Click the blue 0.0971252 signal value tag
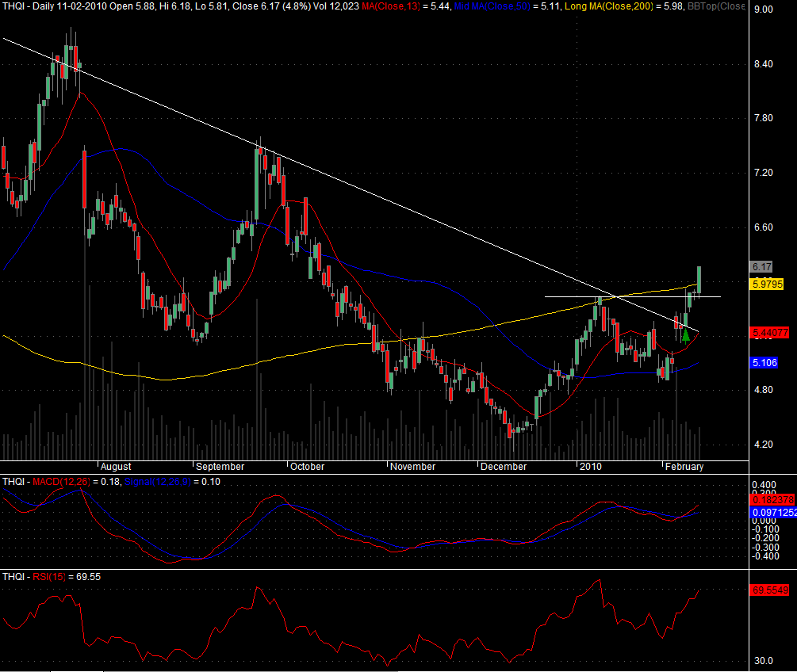 (x=774, y=513)
